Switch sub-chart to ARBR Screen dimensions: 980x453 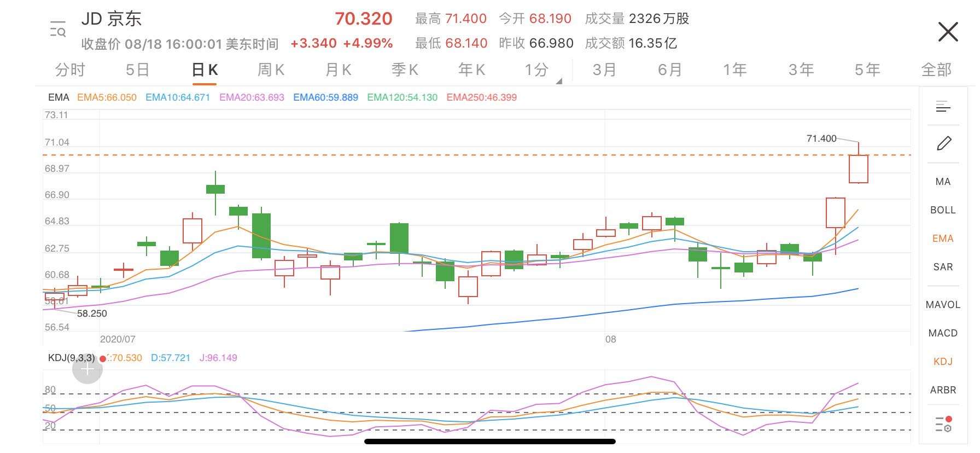click(943, 390)
